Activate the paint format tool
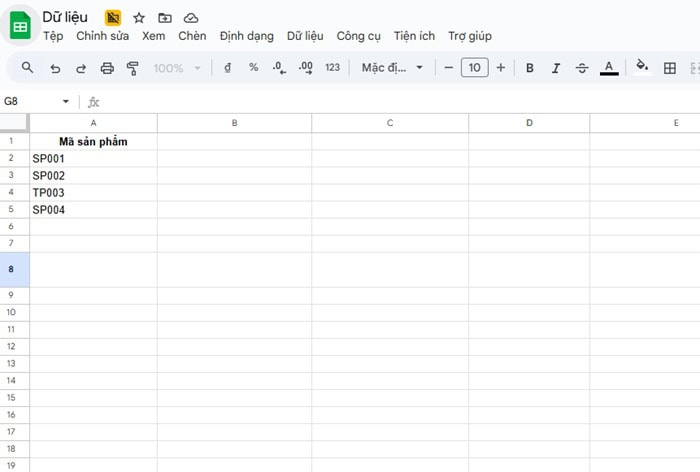700x472 pixels. pos(133,68)
